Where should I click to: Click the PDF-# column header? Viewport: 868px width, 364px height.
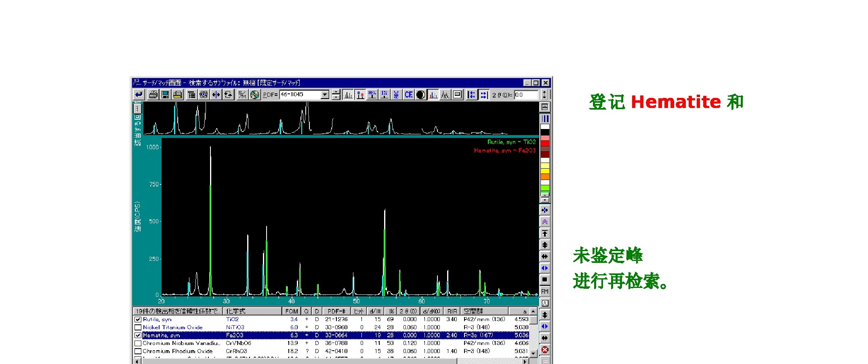(336, 311)
